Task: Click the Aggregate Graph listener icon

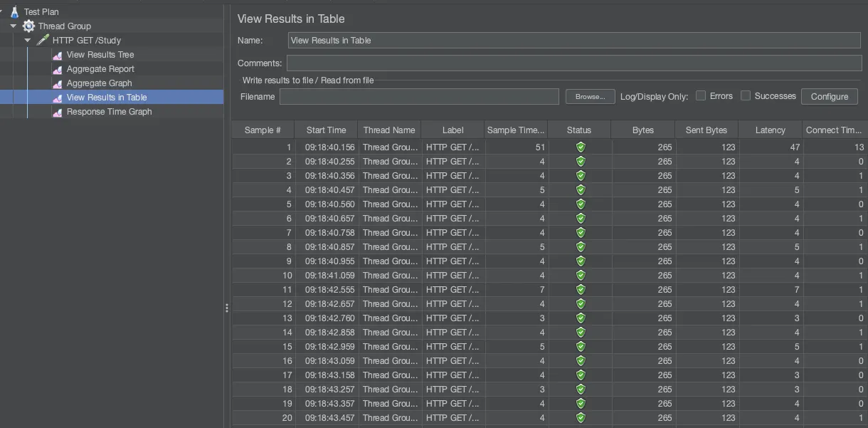Action: [57, 83]
